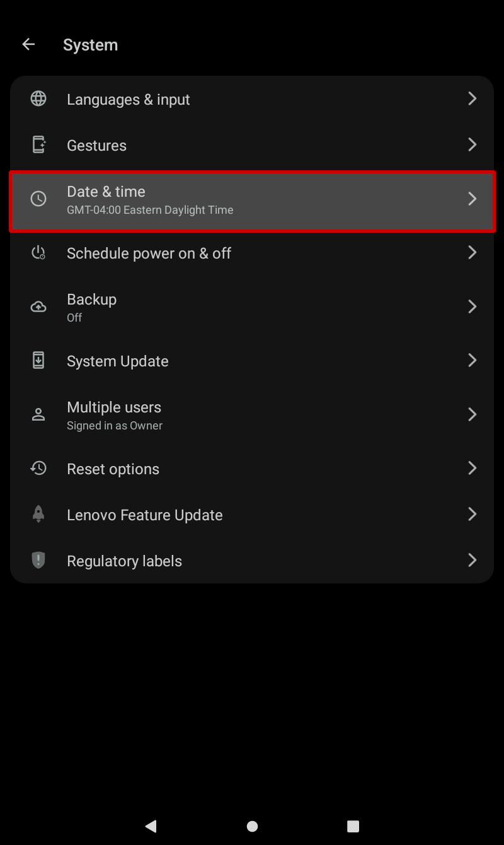Click the Regulatory labels shield icon
This screenshot has width=504, height=845.
tap(38, 560)
